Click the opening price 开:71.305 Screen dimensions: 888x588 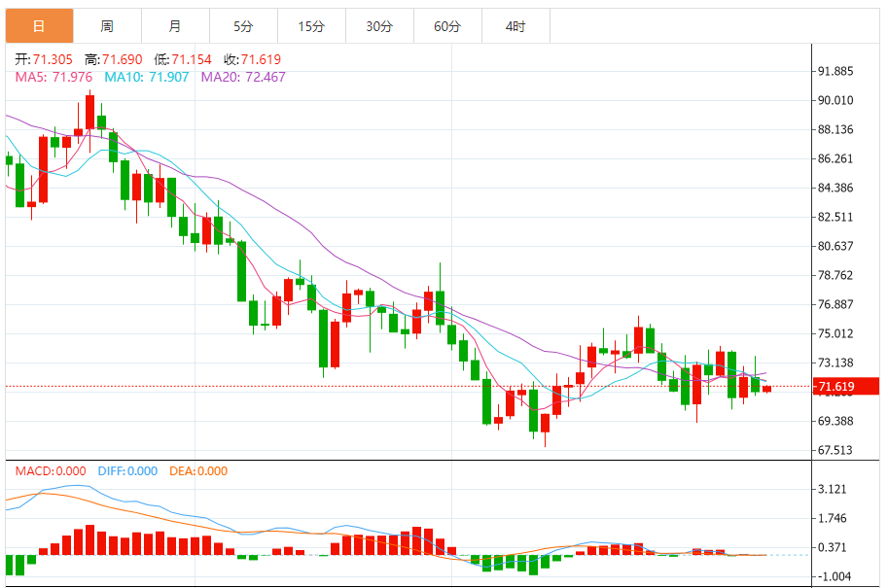tap(44, 59)
